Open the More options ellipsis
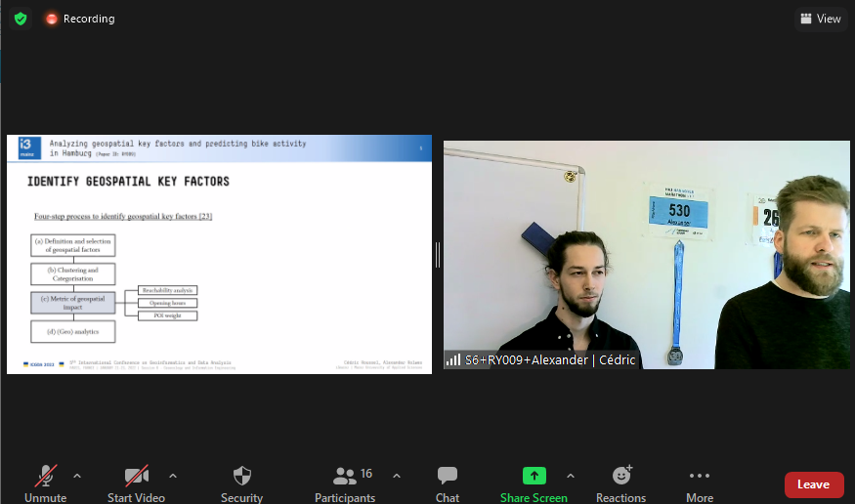This screenshot has height=504, width=855. (x=700, y=483)
